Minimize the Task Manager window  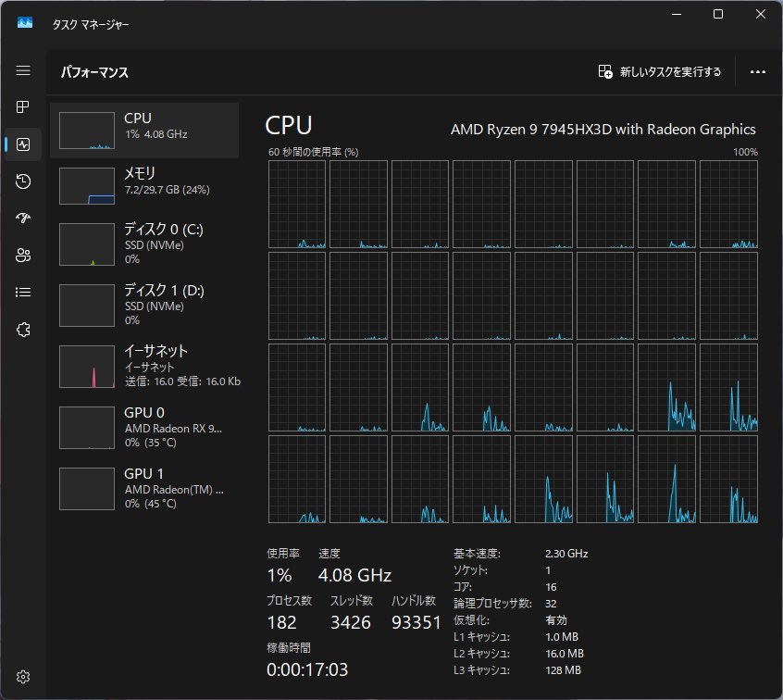pyautogui.click(x=677, y=14)
